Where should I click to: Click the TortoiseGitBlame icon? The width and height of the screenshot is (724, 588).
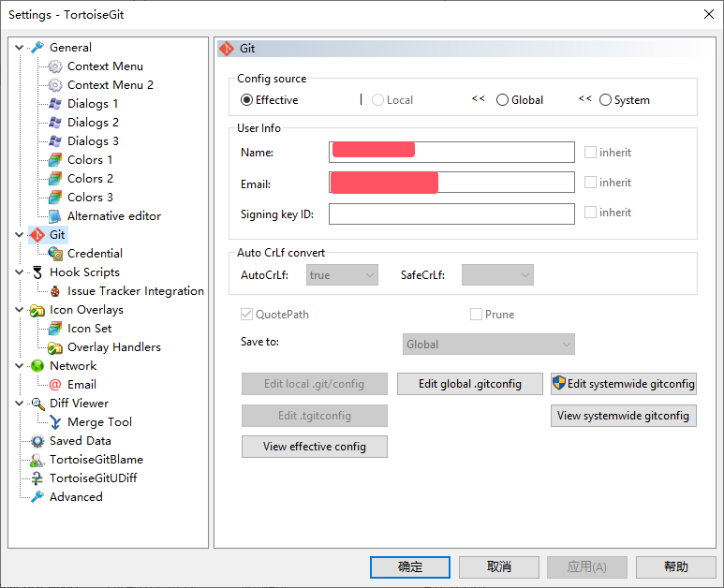37,460
